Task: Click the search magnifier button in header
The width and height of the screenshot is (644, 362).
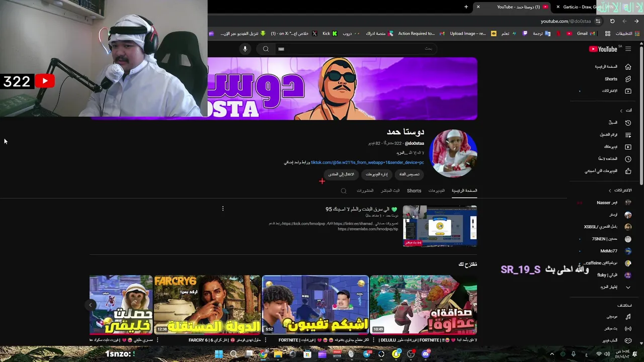Action: (x=266, y=49)
